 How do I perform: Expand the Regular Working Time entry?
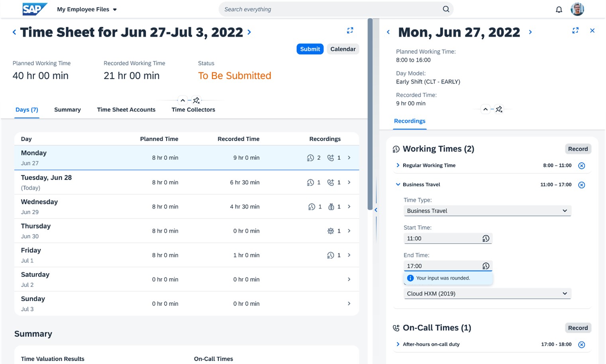(398, 165)
